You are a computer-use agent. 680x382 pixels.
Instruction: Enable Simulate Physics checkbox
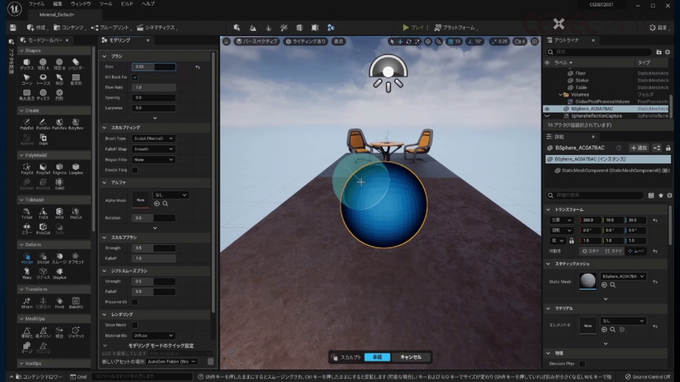582,364
